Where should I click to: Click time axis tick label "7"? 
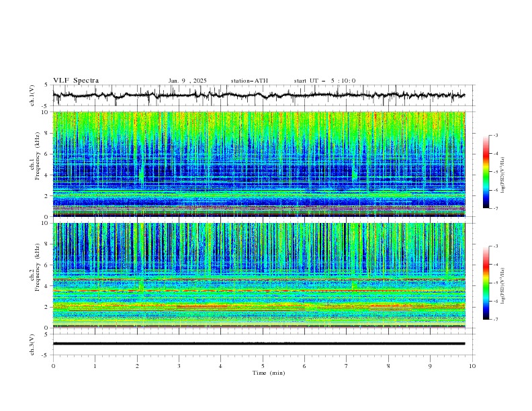[346, 366]
